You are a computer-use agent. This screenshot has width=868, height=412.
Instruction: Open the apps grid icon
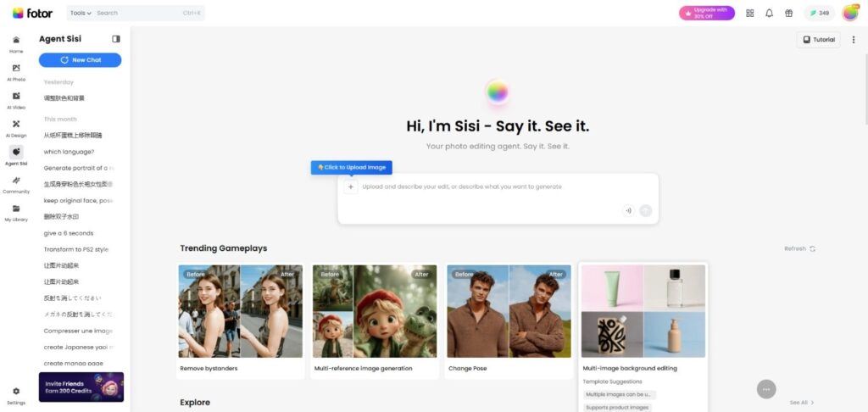[x=749, y=13]
